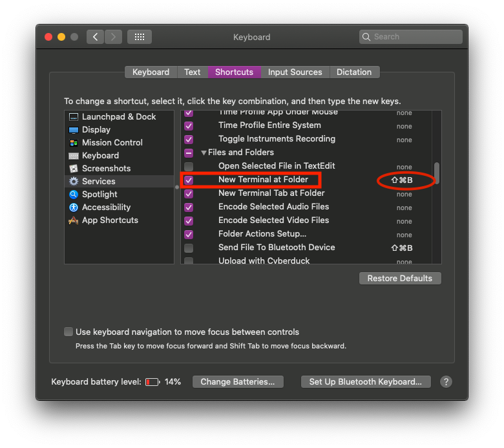Viewport: 504px width, 448px height.
Task: Click the Restore Defaults button
Action: tap(399, 279)
